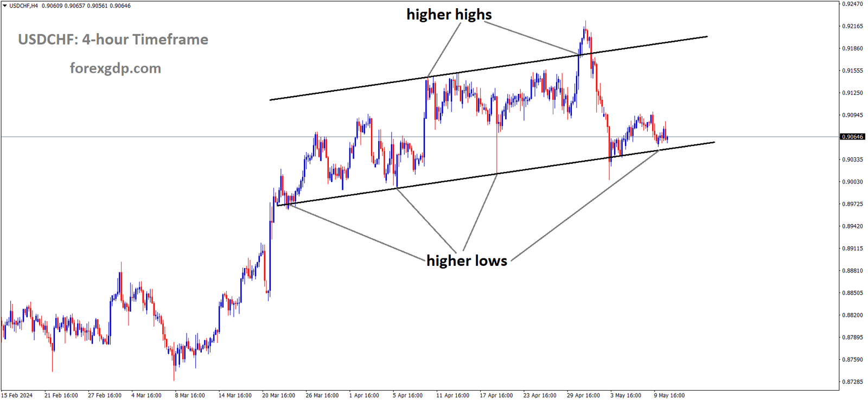Click price axis label 0.89115

click(852, 249)
